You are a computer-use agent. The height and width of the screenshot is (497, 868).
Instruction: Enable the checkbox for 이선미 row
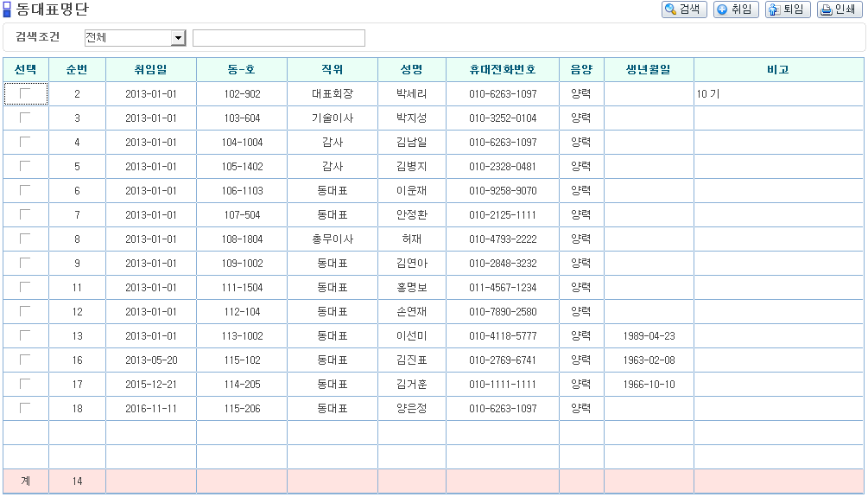(25, 335)
